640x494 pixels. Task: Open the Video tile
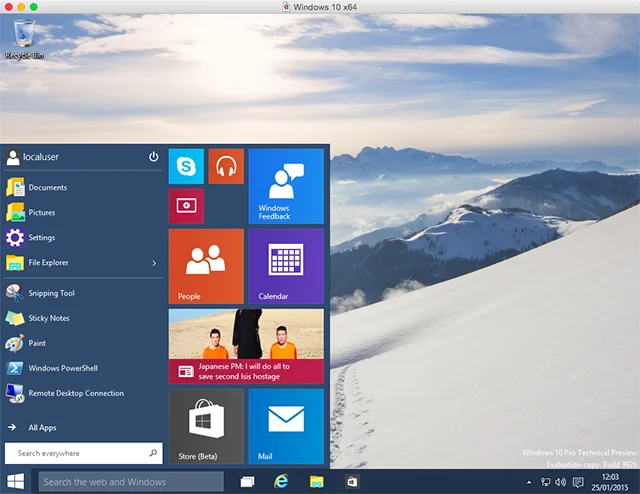pyautogui.click(x=186, y=206)
